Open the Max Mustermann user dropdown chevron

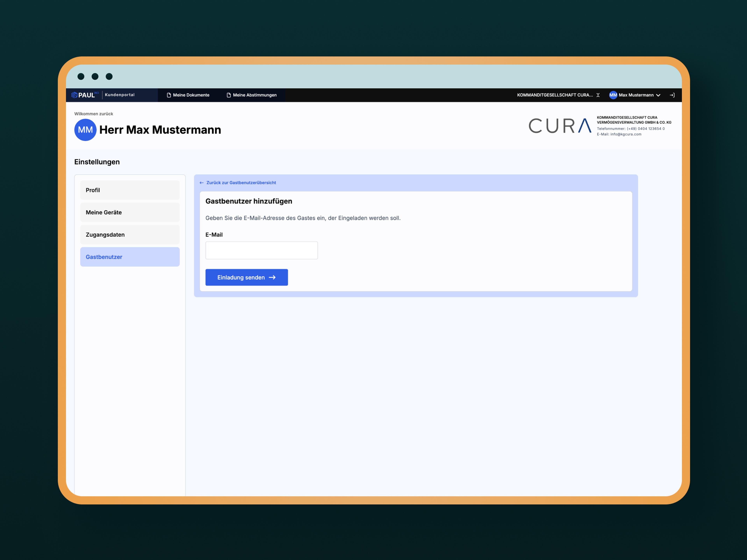click(658, 95)
